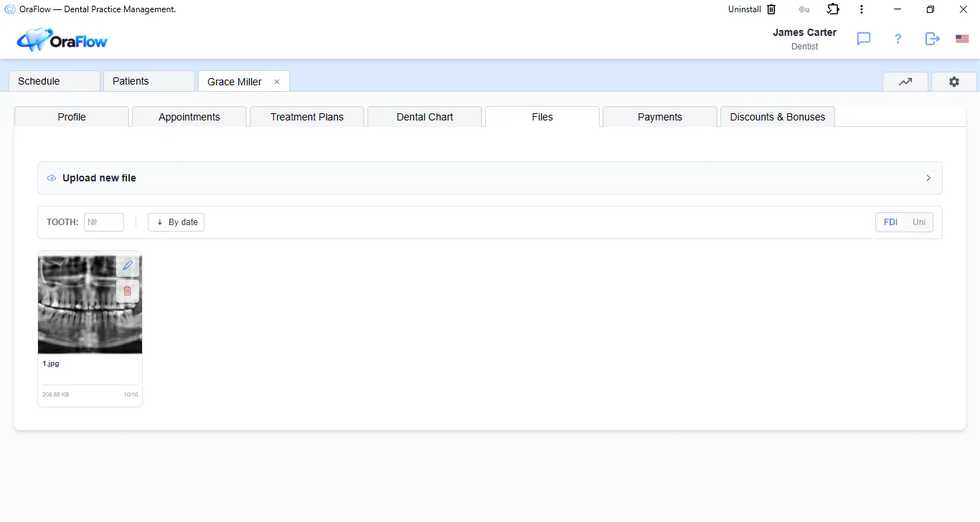Edit the 1.jpg file with pencil icon
This screenshot has height=522, width=980.
click(128, 265)
